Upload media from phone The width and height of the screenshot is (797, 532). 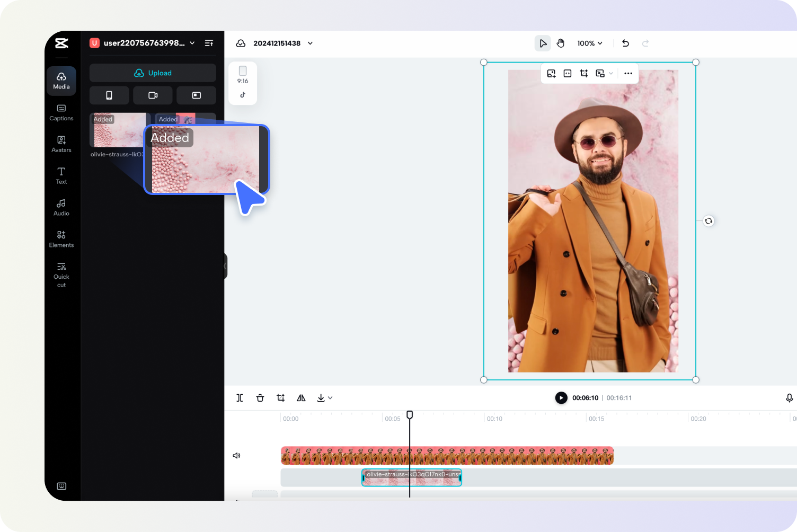click(x=109, y=95)
